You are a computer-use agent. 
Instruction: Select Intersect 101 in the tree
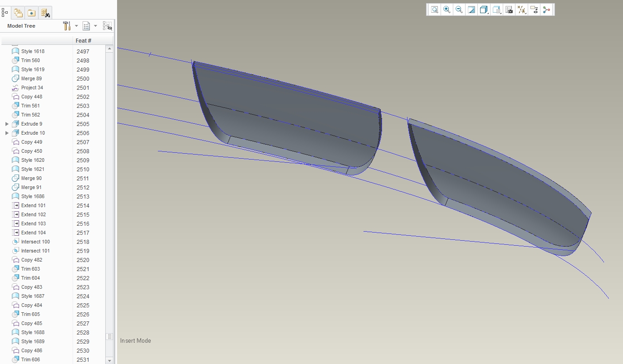[x=35, y=251]
